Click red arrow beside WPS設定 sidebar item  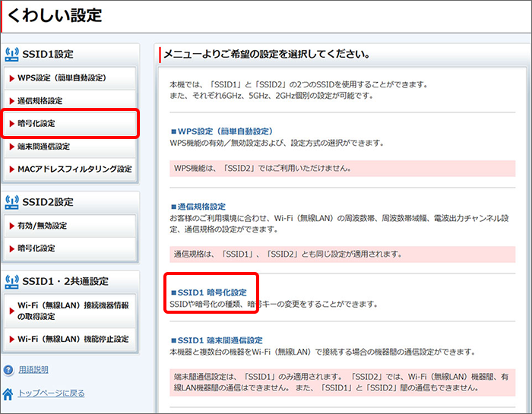pos(12,78)
